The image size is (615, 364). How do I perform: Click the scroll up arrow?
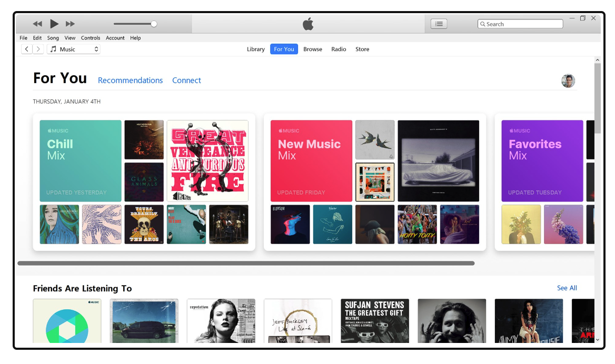[x=597, y=60]
